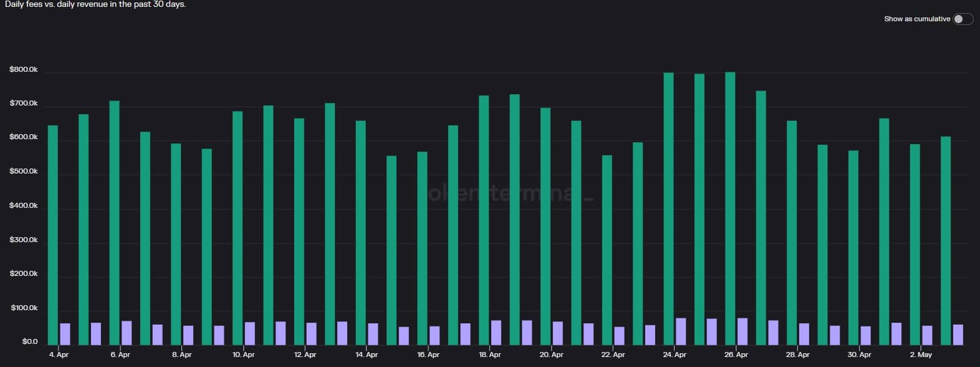Select the green fees bar for 16. Apr
980x367 pixels.
point(422,248)
